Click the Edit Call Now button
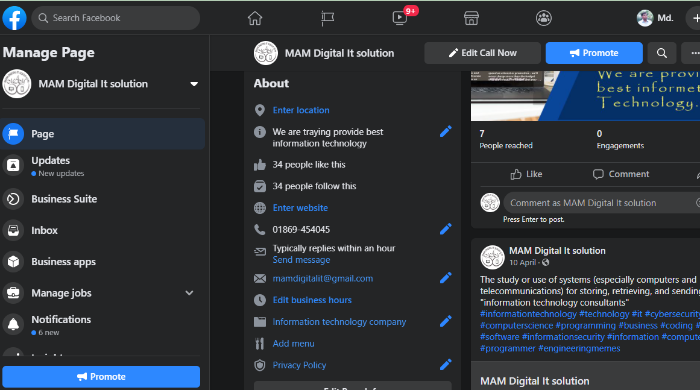The image size is (700, 390). [x=482, y=53]
